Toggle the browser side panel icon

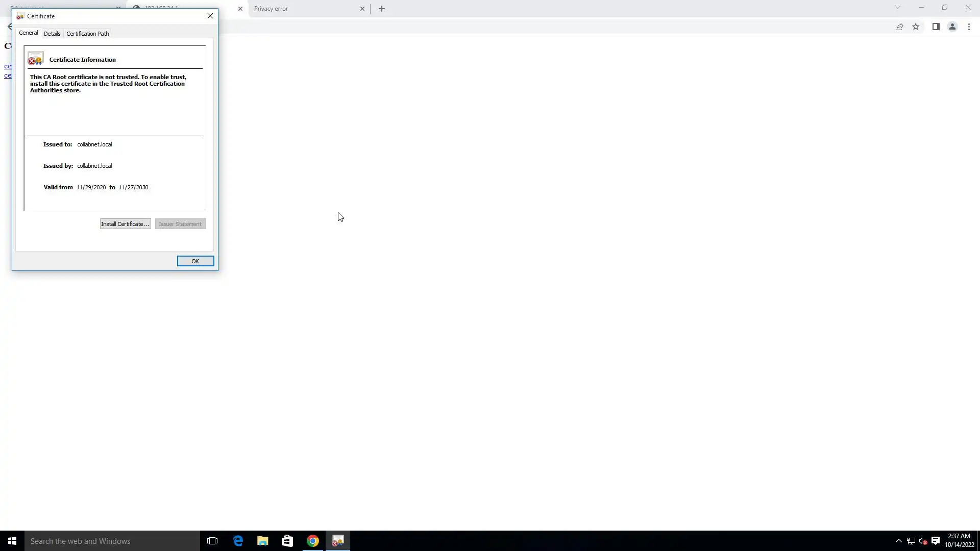936,27
